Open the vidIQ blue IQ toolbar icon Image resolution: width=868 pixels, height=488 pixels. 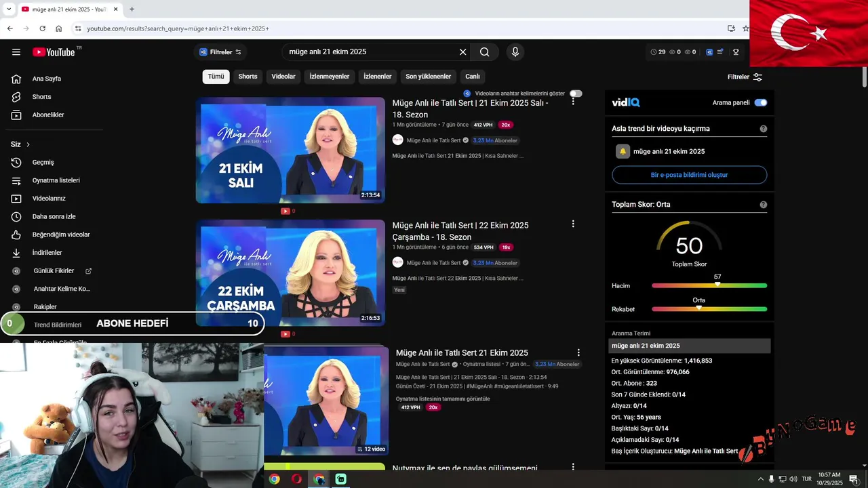point(709,52)
